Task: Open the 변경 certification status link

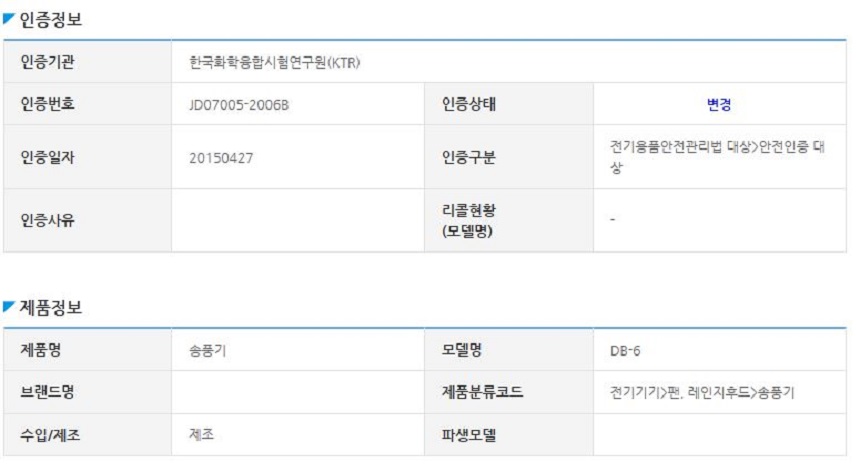Action: [x=718, y=104]
